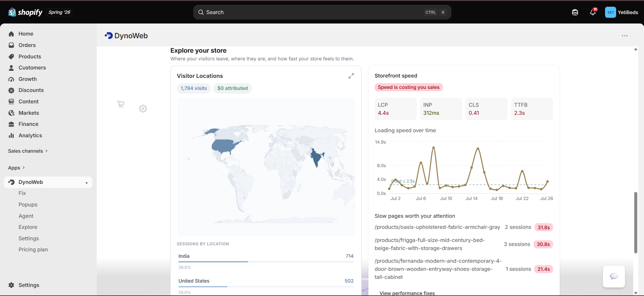The height and width of the screenshot is (296, 644).
Task: Click the LCP 4.4s metric card
Action: coord(396,109)
